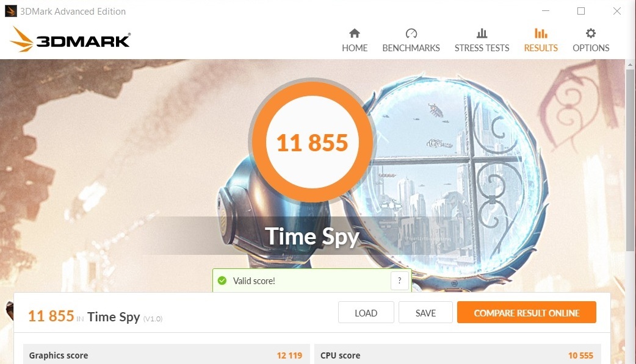Screen dimensions: 636x364
Task: Select the CPU score row
Action: 458,355
